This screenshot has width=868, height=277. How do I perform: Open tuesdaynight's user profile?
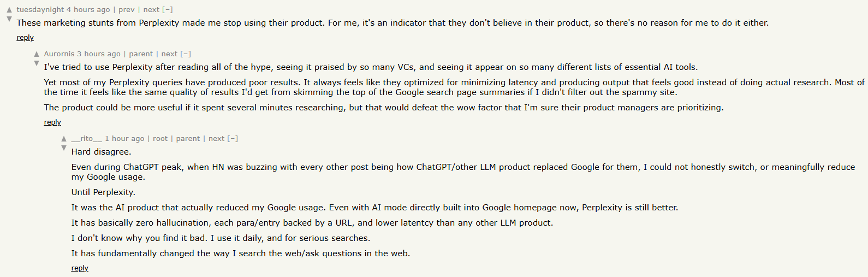[40, 10]
